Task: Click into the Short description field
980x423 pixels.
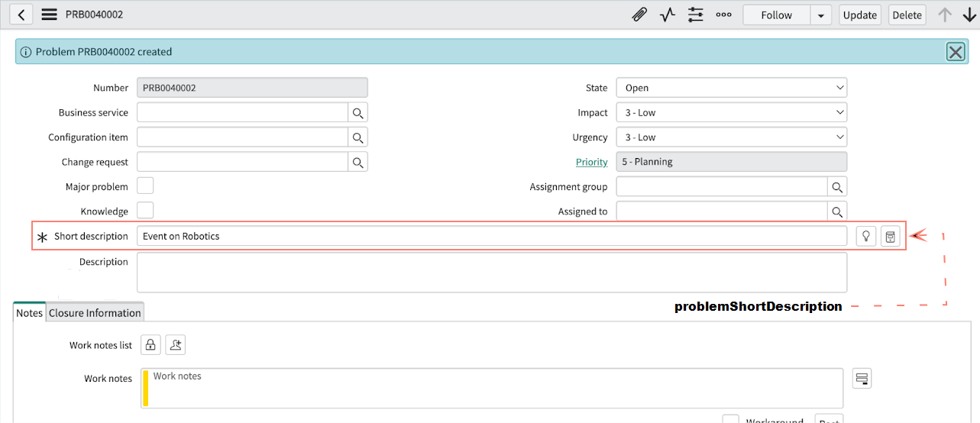Action: [491, 237]
